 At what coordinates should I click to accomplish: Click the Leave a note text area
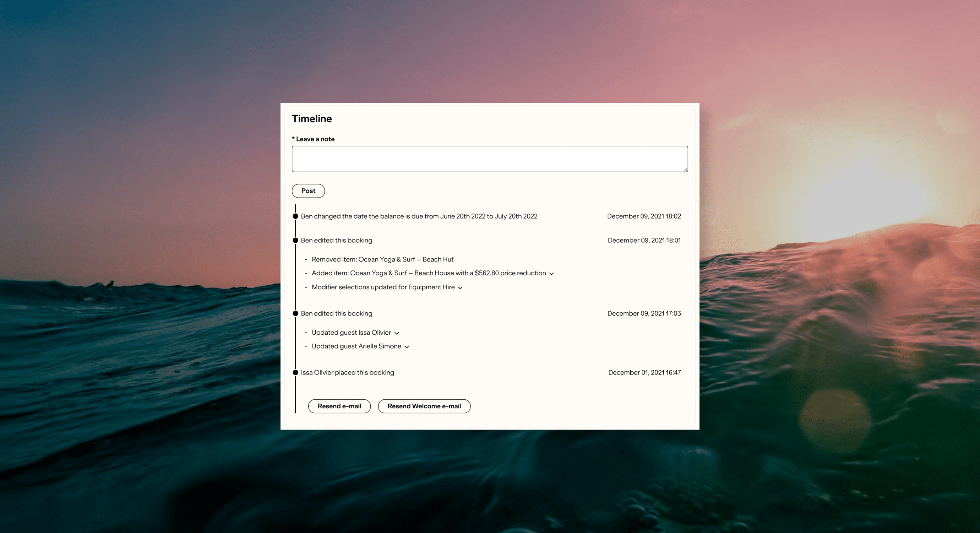coord(490,159)
